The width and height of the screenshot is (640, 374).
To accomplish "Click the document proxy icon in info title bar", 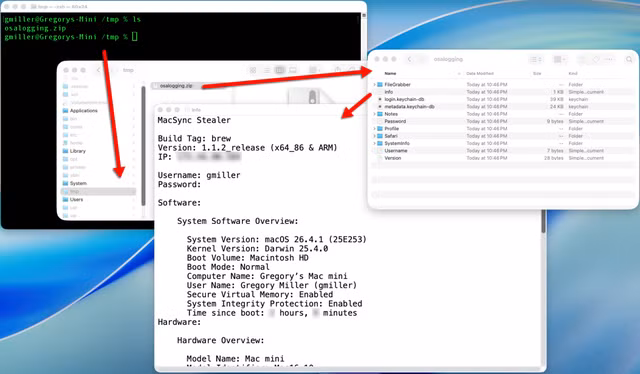I will pos(187,110).
